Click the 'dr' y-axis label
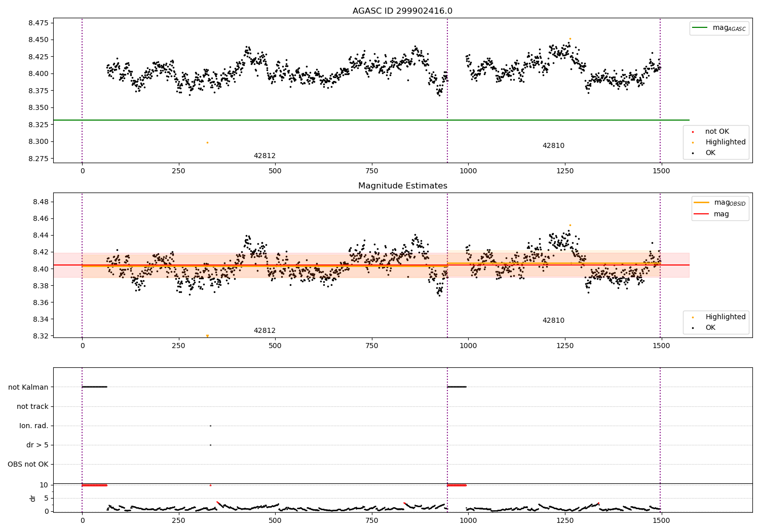760x532 pixels. pos(33,498)
